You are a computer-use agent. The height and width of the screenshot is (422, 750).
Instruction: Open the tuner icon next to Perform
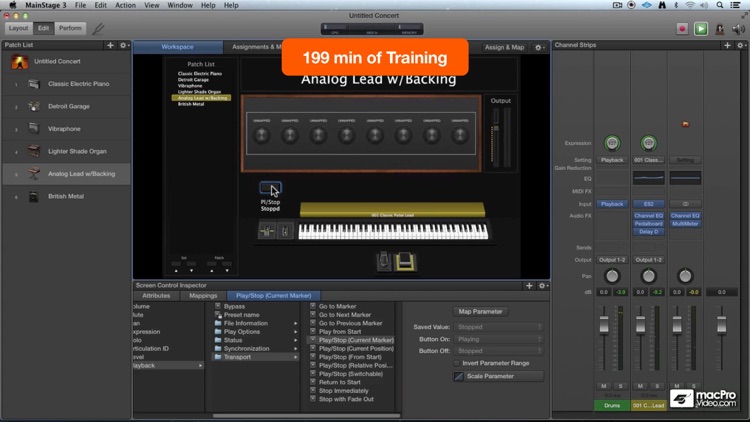98,29
